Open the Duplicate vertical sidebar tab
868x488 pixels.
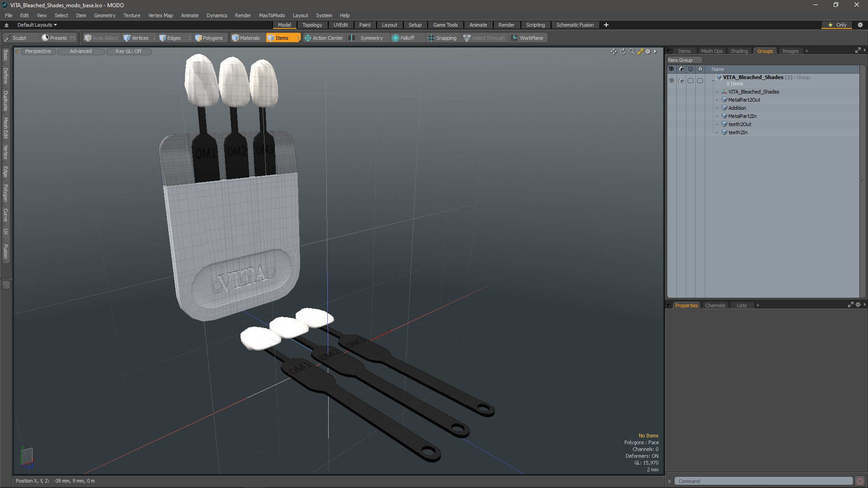5,101
